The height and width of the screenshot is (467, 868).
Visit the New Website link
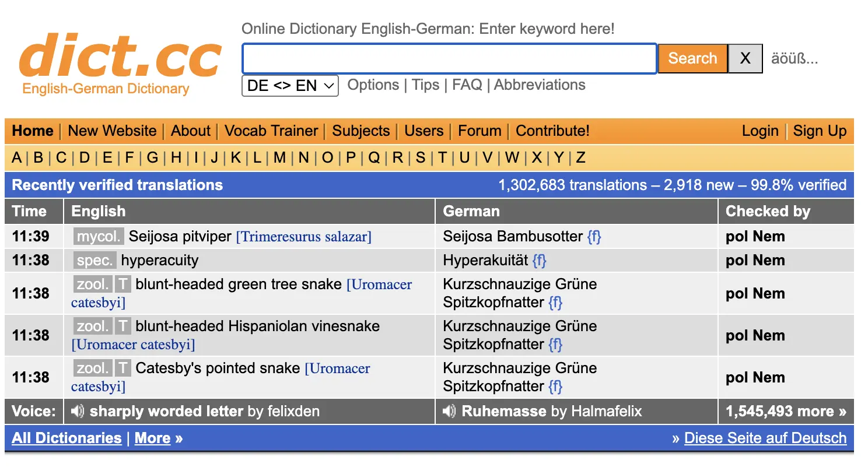point(112,131)
